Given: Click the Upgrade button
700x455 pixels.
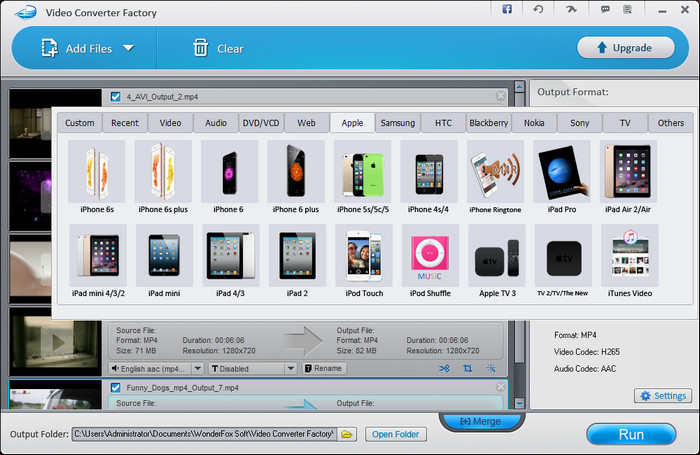Looking at the screenshot, I should click(x=625, y=48).
